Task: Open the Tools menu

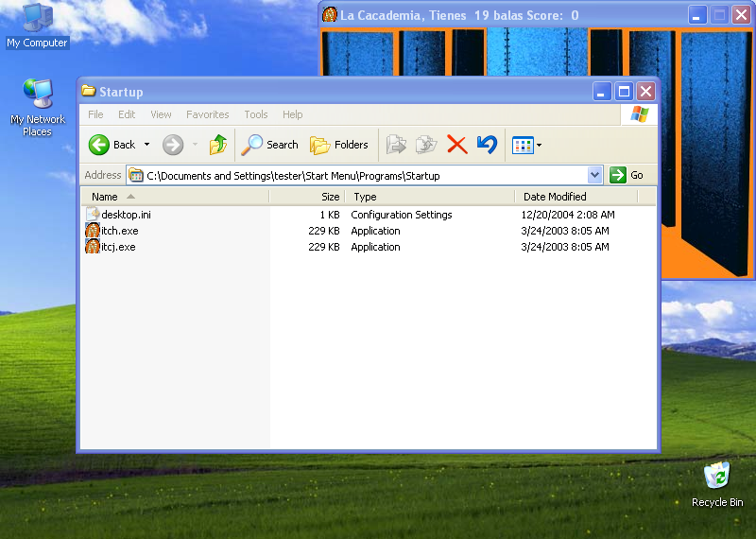Action: tap(256, 114)
